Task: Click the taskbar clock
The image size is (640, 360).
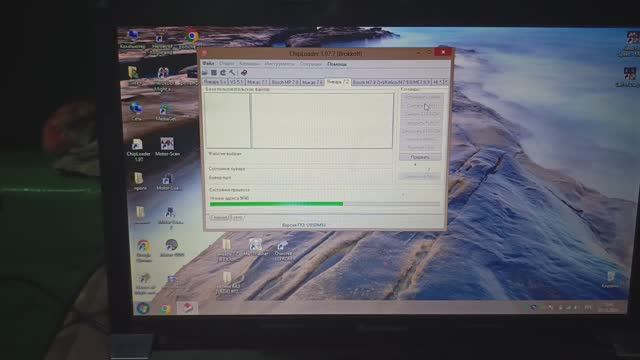Action: point(608,308)
